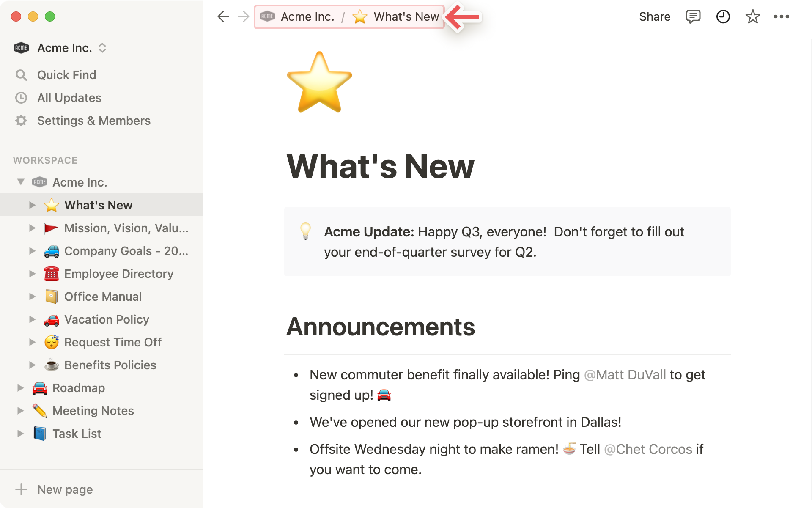Collapse the Acme Inc. workspace tree

tap(21, 182)
